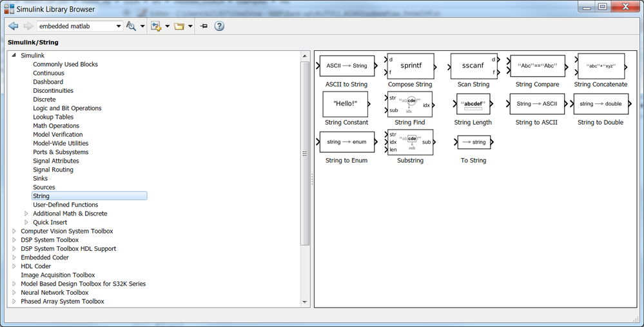Expand the HDL Coder node
The image size is (644, 327).
[x=14, y=266]
